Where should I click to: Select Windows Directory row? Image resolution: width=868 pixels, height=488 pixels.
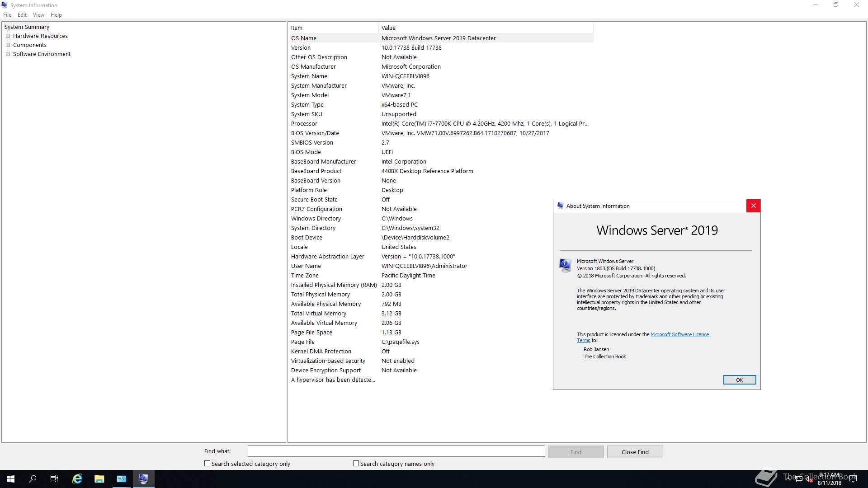[441, 218]
